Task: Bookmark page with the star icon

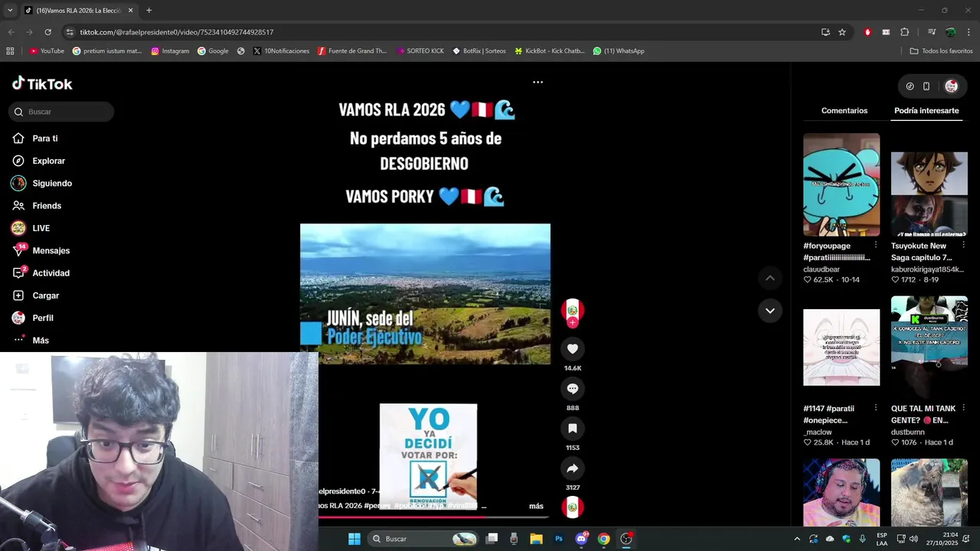Action: [x=842, y=32]
